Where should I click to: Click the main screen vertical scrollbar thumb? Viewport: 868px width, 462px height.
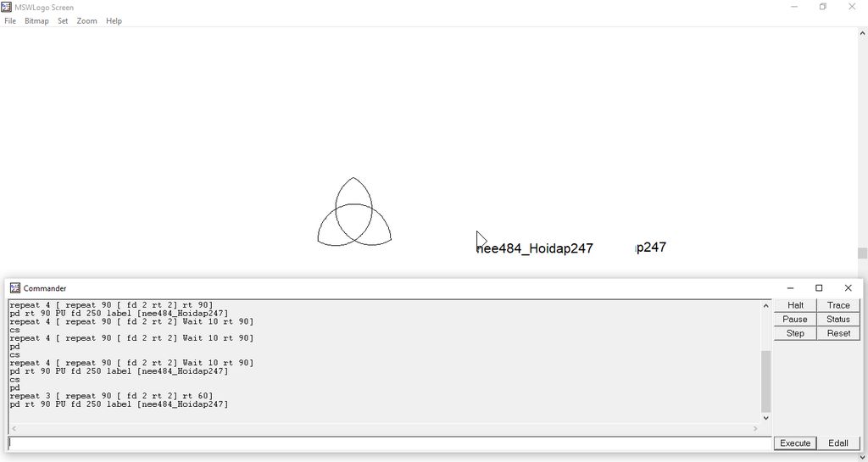[x=862, y=253]
